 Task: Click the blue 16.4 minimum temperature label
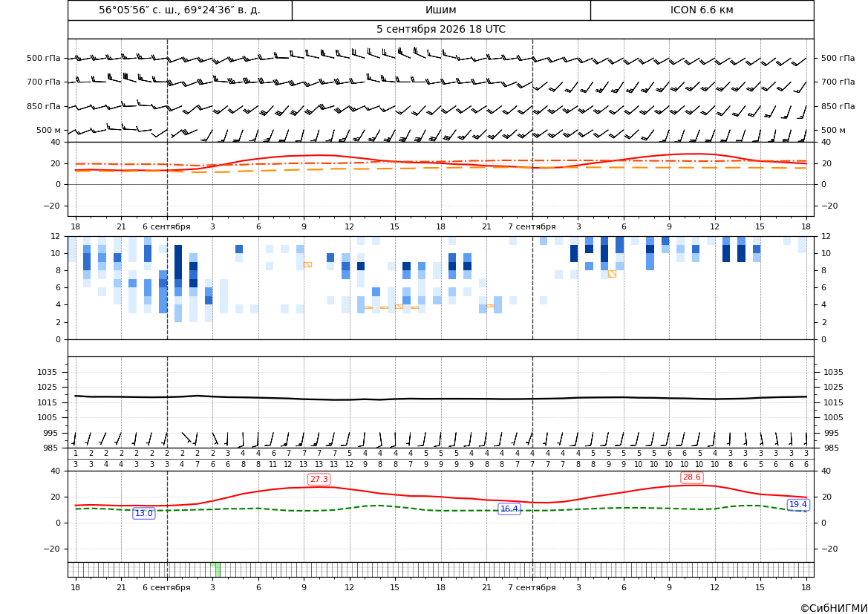509,509
